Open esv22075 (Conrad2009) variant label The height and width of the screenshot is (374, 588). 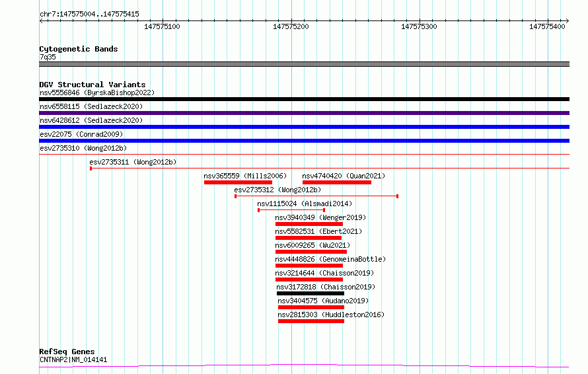(x=81, y=134)
